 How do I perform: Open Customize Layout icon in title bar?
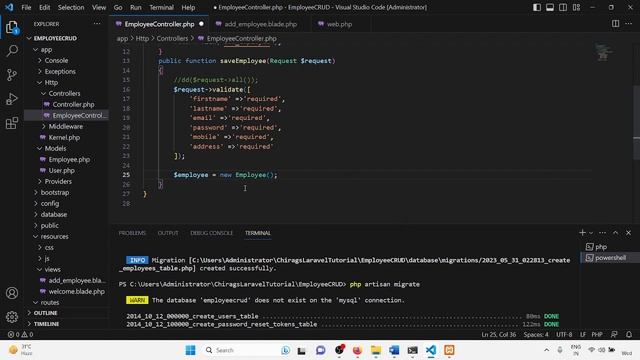tap(576, 7)
